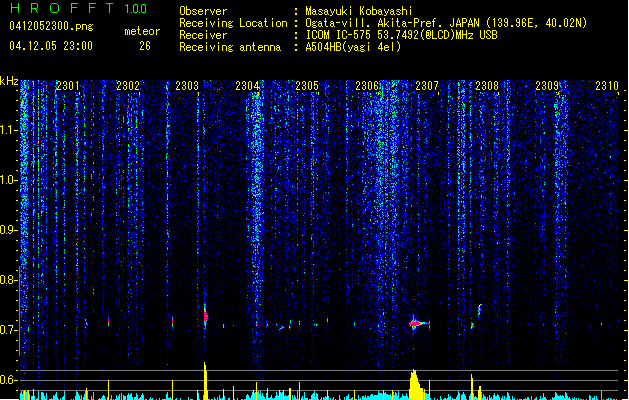Click the observer name Masayuki Kobayashi
Viewport: 629px width, 400px height.
(359, 11)
